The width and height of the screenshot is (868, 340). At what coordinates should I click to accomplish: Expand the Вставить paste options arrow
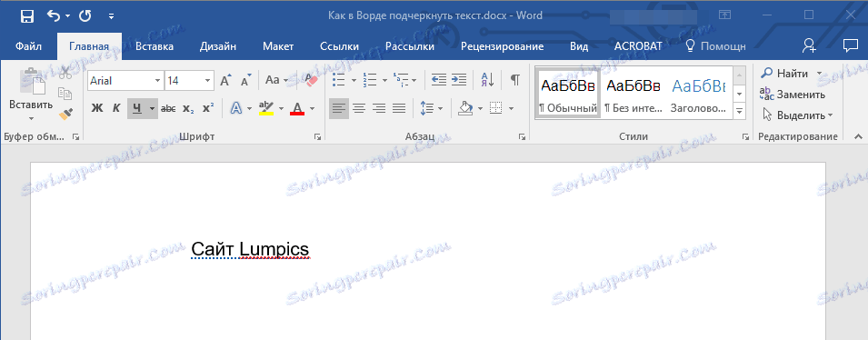point(31,118)
